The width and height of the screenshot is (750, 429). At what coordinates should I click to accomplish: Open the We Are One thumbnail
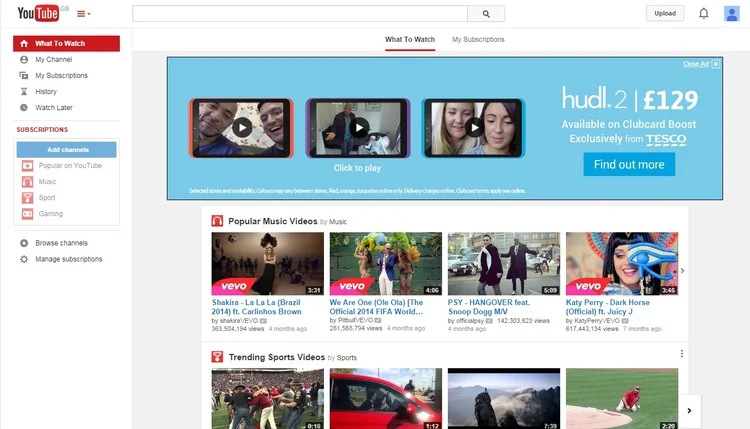386,264
